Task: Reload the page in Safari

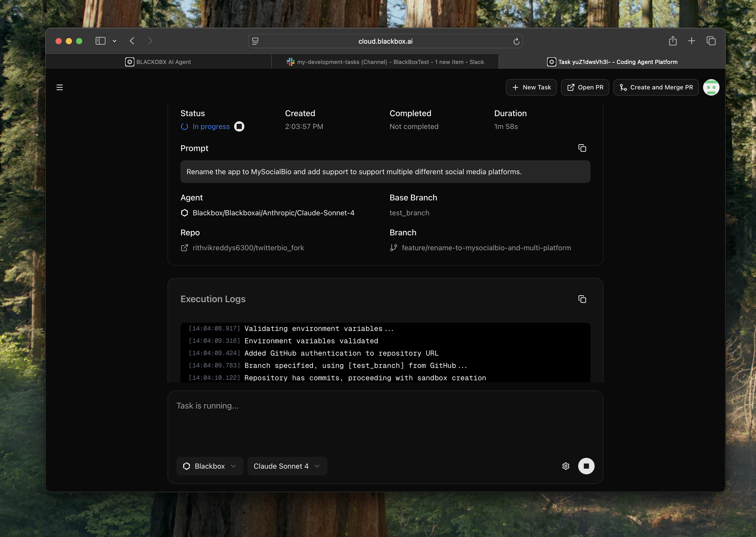Action: click(516, 41)
